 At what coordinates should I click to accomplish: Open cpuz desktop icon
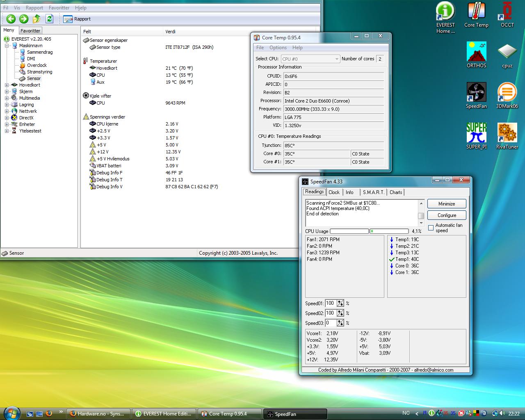pos(507,55)
